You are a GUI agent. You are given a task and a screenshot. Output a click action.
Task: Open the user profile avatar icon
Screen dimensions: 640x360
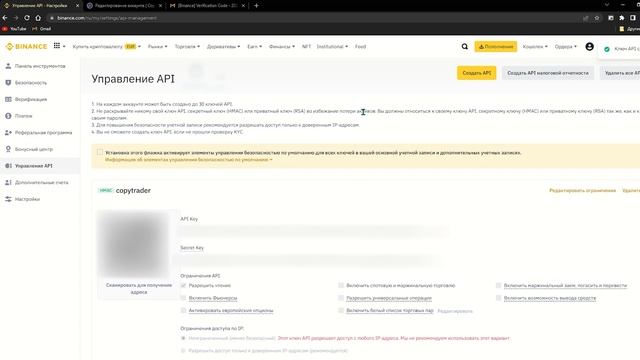click(589, 47)
